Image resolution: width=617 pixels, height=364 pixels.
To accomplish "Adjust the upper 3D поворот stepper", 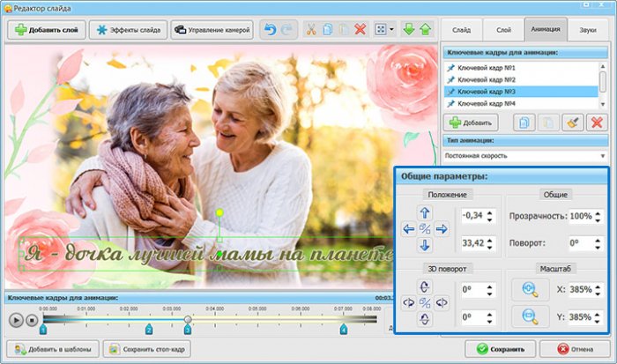I will tap(489, 290).
